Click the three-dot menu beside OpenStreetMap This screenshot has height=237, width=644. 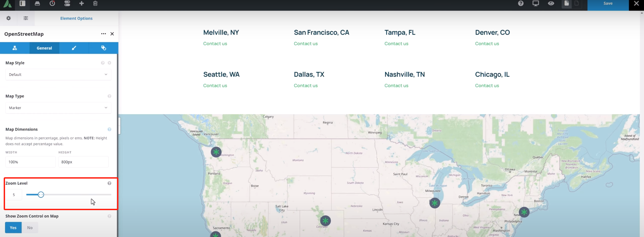pos(103,34)
